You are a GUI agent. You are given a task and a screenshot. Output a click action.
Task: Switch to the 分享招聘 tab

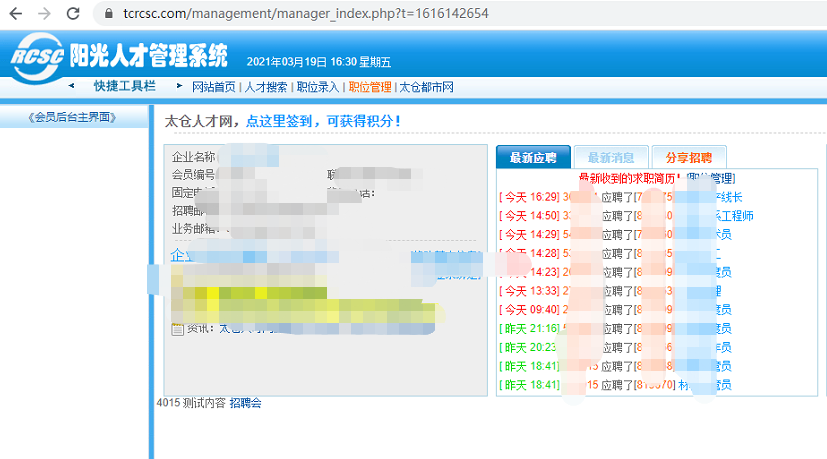(689, 157)
